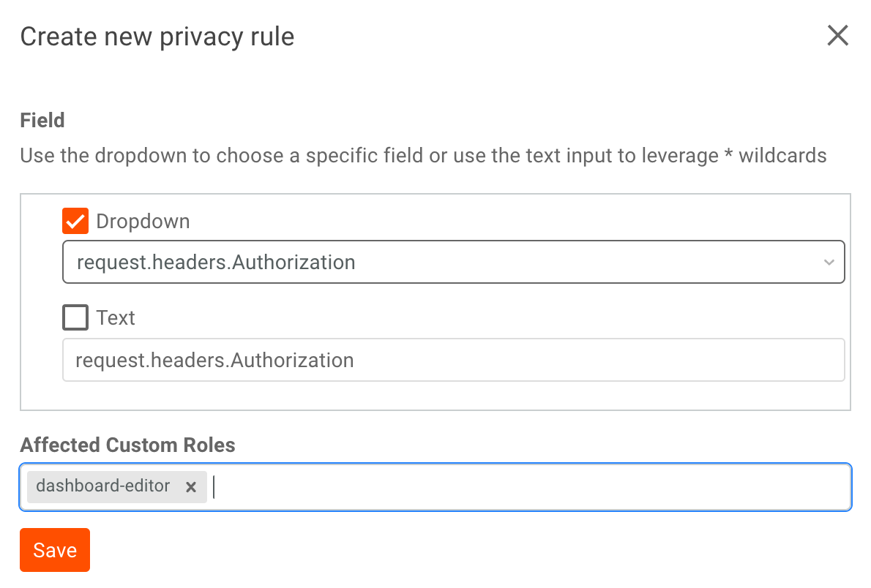Click the Create new privacy rule heading
Image resolution: width=871 pixels, height=588 pixels.
(x=157, y=36)
